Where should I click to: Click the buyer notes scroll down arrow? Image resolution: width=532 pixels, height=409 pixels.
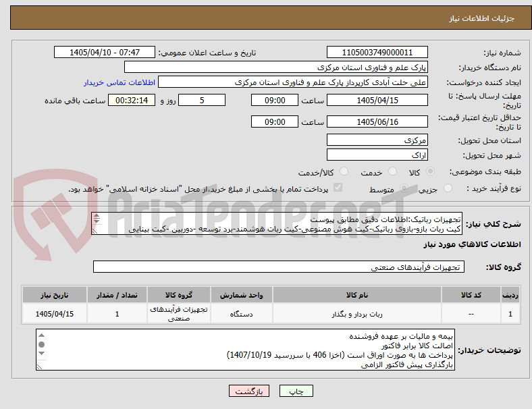pos(41,354)
